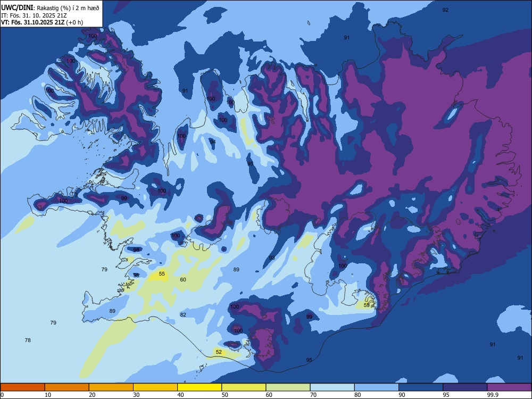The image size is (532, 399).
Task: Click the legend label '90'
Action: 402,395
